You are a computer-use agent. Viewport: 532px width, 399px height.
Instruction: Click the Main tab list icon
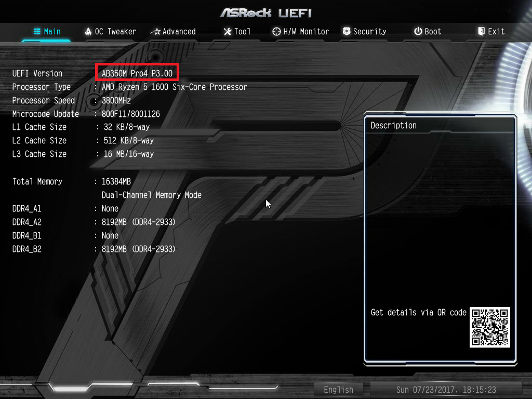(x=37, y=32)
